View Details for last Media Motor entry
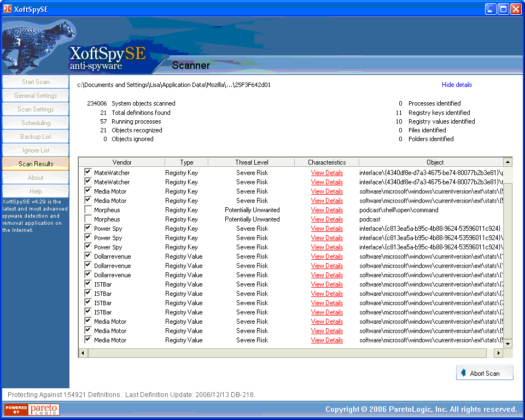Viewport: 525px width, 420px height. click(x=327, y=340)
